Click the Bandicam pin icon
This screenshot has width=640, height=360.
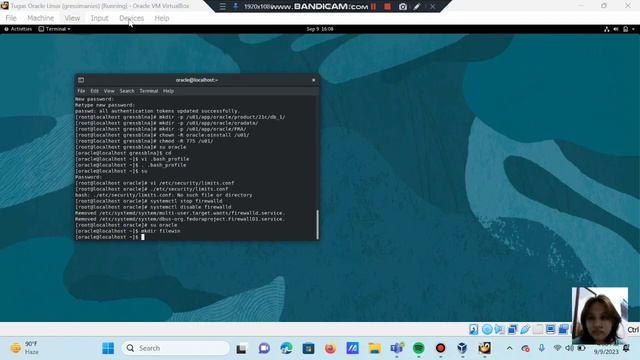click(x=236, y=7)
